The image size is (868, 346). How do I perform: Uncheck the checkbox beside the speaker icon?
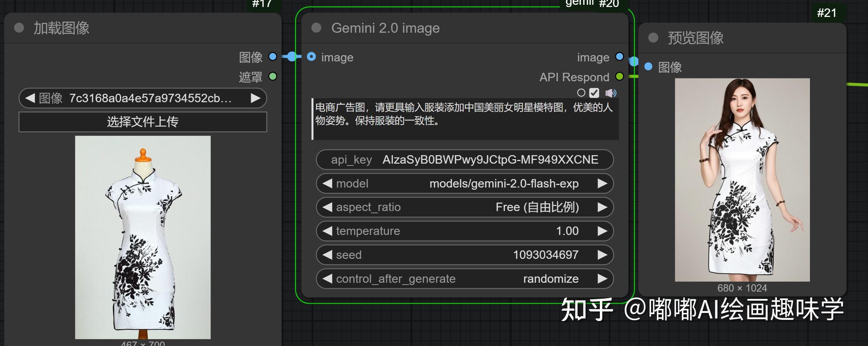(594, 93)
